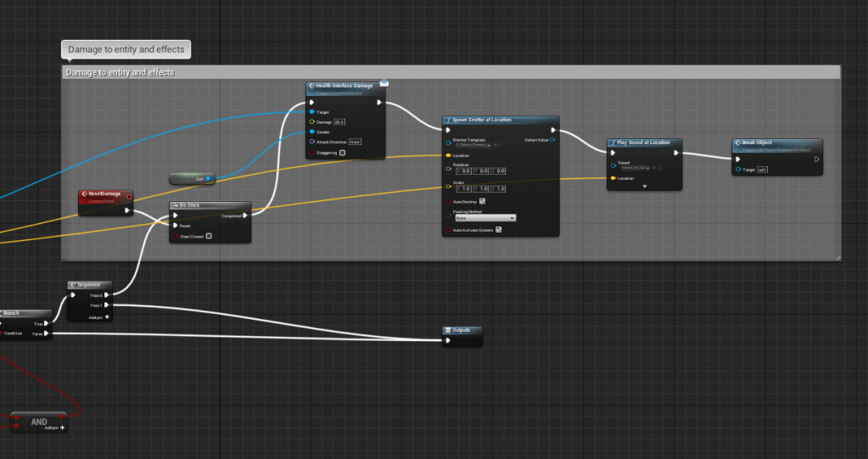Open the Attack Direction dropdown set to Front
868x459 pixels.
point(355,142)
